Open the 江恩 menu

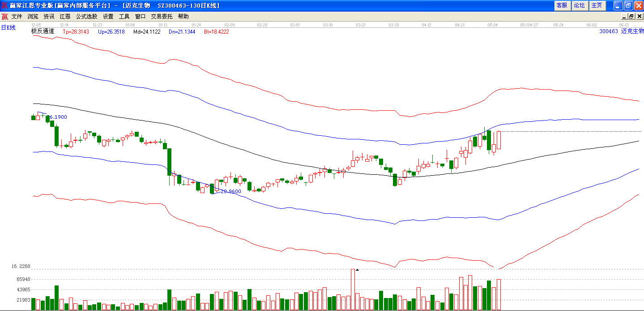coord(65,17)
